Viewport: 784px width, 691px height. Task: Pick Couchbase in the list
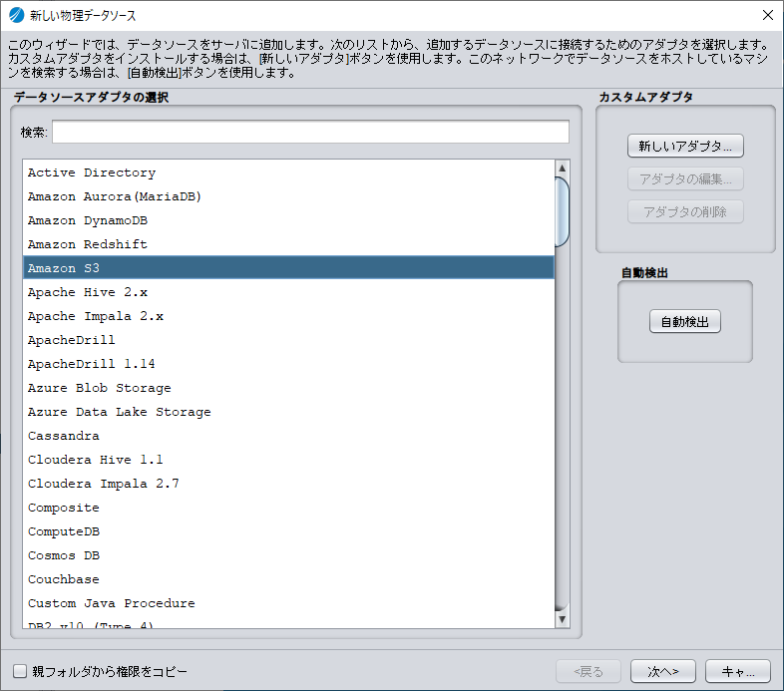[288, 579]
